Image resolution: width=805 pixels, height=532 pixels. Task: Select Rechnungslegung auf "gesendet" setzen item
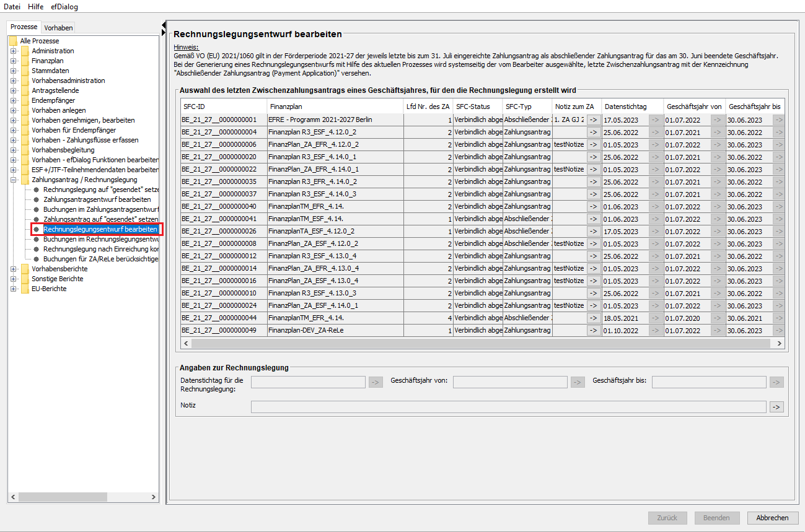(101, 190)
